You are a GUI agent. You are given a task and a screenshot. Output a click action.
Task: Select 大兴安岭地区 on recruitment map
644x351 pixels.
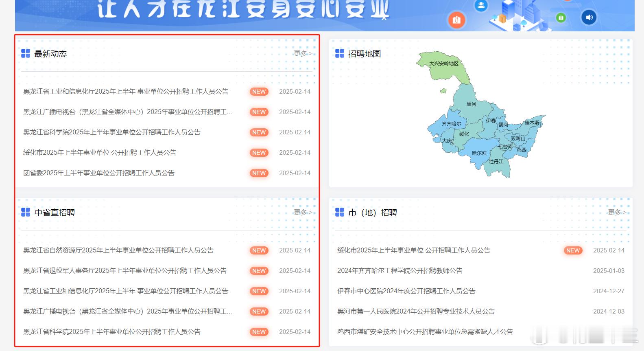coord(444,64)
